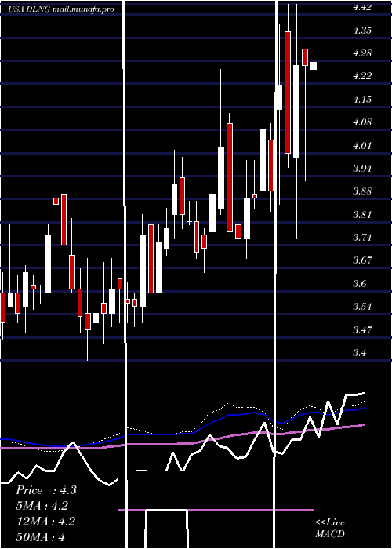Click the 4.01 price axis label
Screen dimensions: 392x549
pos(362,146)
